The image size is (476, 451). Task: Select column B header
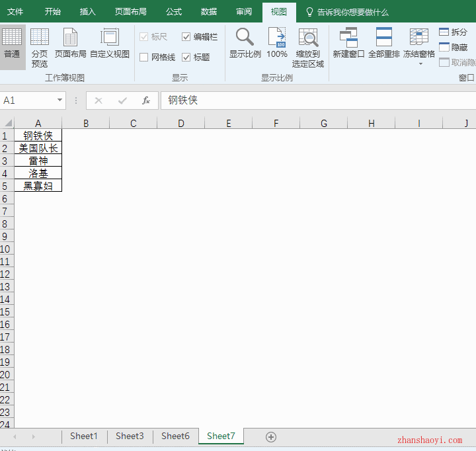[x=85, y=123]
